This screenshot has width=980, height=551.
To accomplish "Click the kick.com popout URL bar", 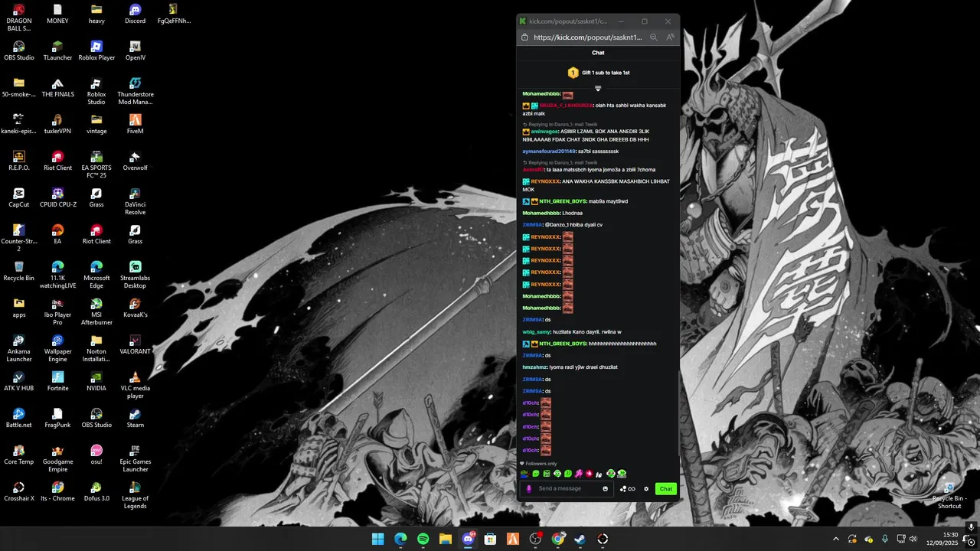I will coord(587,37).
